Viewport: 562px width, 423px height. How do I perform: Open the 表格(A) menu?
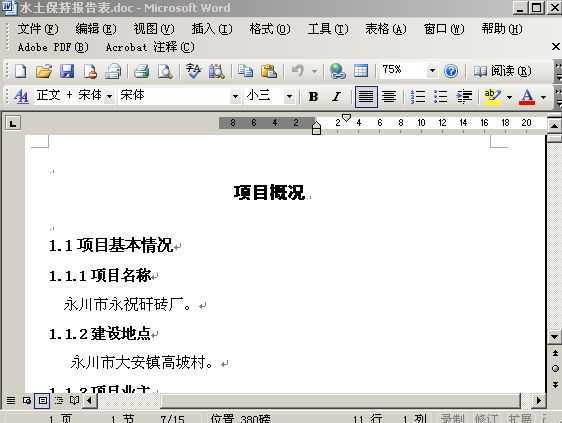point(386,29)
